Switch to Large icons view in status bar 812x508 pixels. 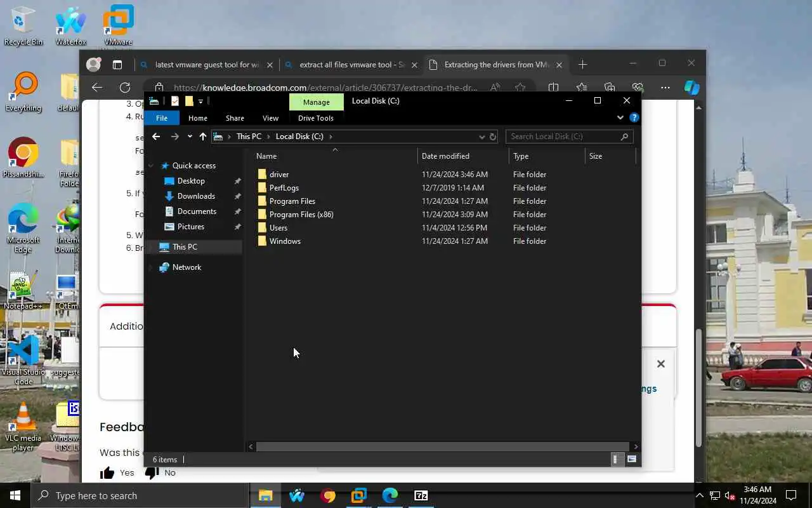632,459
